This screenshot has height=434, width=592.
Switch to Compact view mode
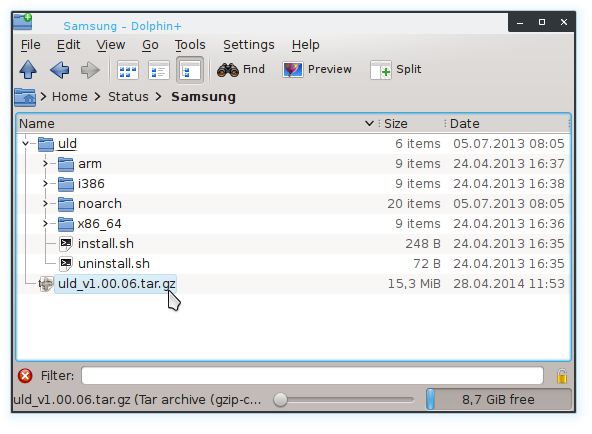(159, 70)
